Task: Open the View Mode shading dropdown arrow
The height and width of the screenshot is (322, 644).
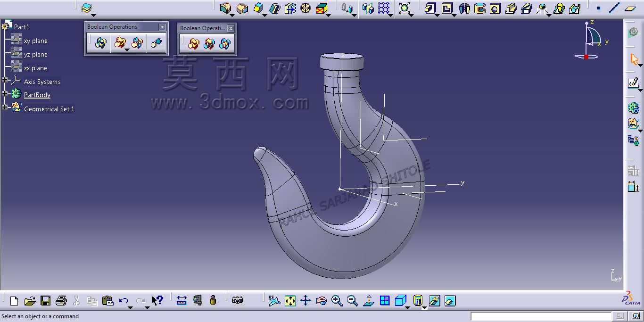Action: 424,307
